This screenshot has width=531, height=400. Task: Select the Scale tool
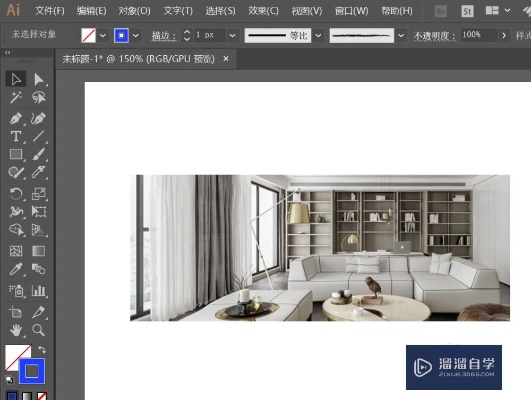pyautogui.click(x=39, y=194)
